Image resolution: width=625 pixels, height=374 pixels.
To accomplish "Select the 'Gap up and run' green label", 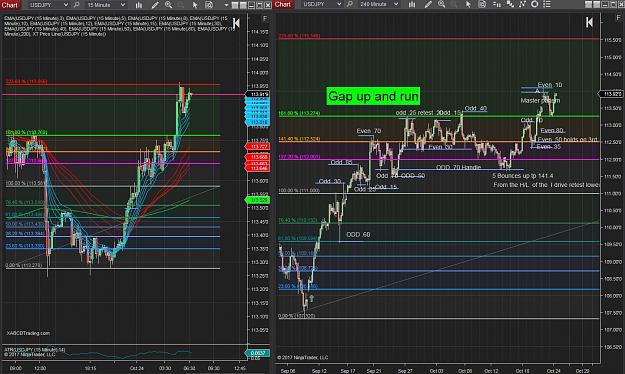I will (x=373, y=96).
